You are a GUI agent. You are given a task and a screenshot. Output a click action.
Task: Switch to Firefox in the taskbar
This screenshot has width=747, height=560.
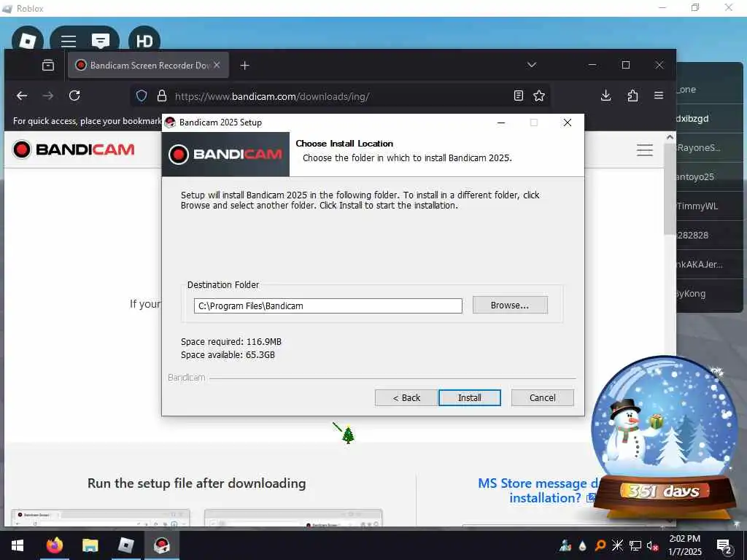click(x=54, y=545)
